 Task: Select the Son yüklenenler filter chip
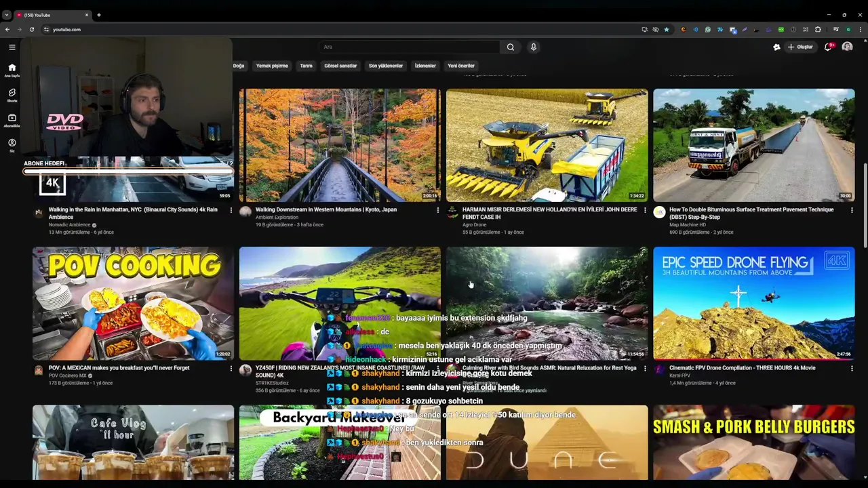(x=386, y=66)
